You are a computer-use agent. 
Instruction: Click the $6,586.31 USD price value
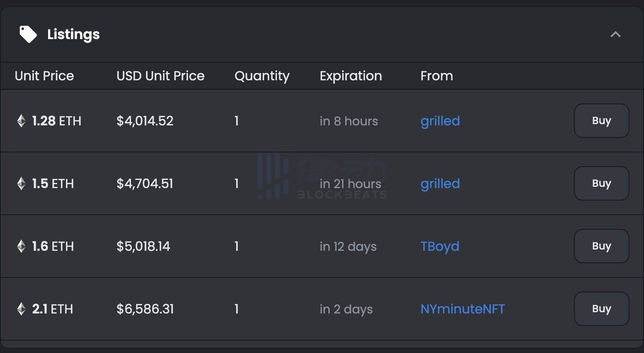coord(145,309)
